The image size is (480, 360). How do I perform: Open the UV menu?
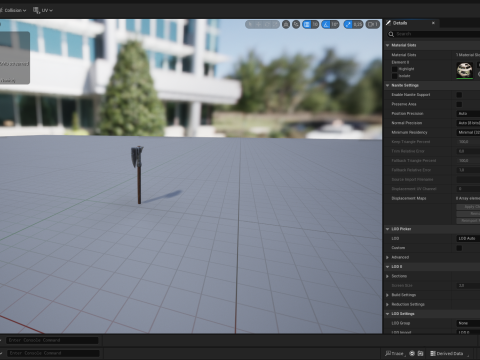coord(47,10)
